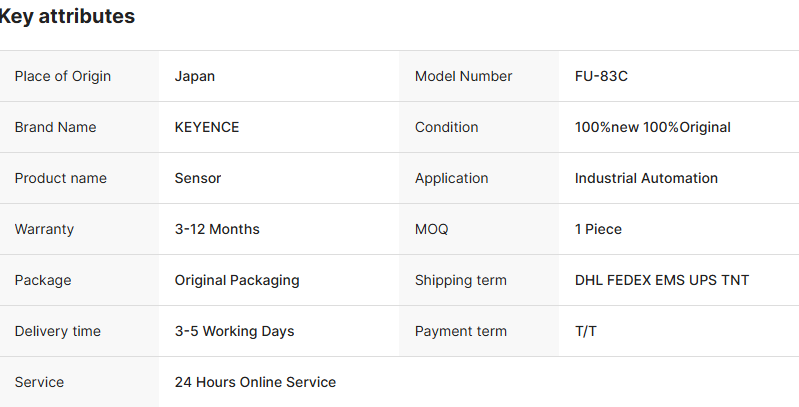The image size is (799, 407).
Task: Select the T/T payment term value
Action: point(586,331)
